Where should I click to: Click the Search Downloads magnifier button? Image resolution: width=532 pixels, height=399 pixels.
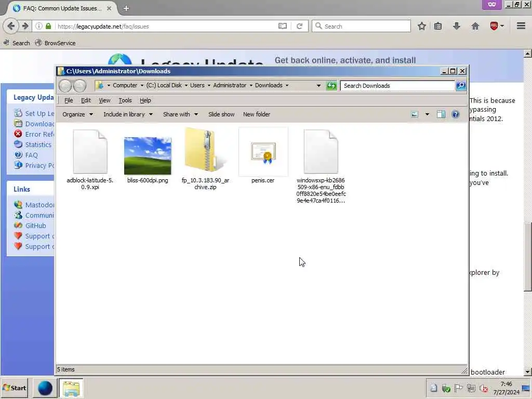pos(461,86)
